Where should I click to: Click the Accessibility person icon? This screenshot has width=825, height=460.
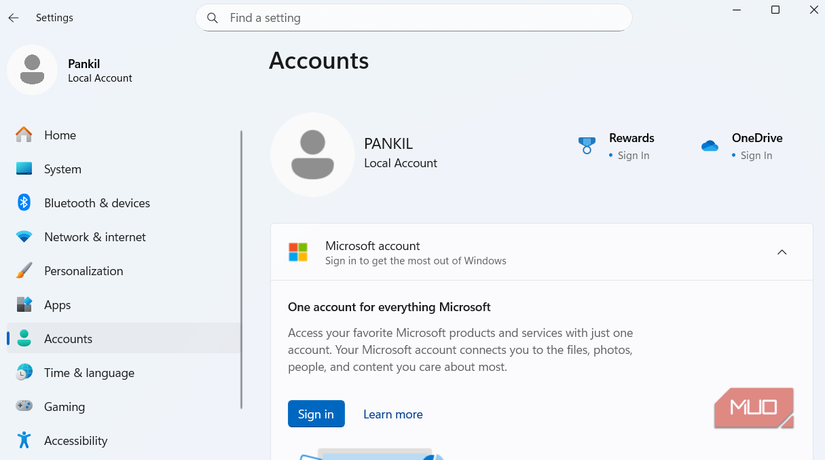pyautogui.click(x=24, y=441)
